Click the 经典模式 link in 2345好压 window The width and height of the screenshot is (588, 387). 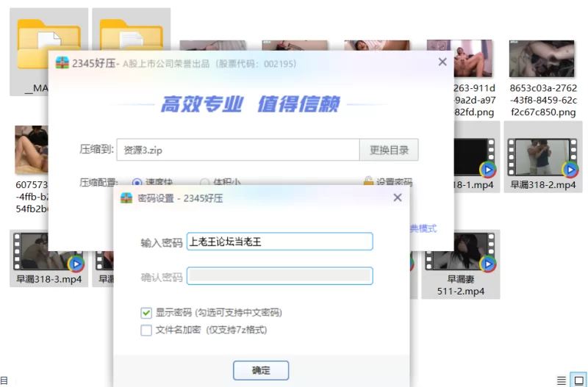[423, 228]
